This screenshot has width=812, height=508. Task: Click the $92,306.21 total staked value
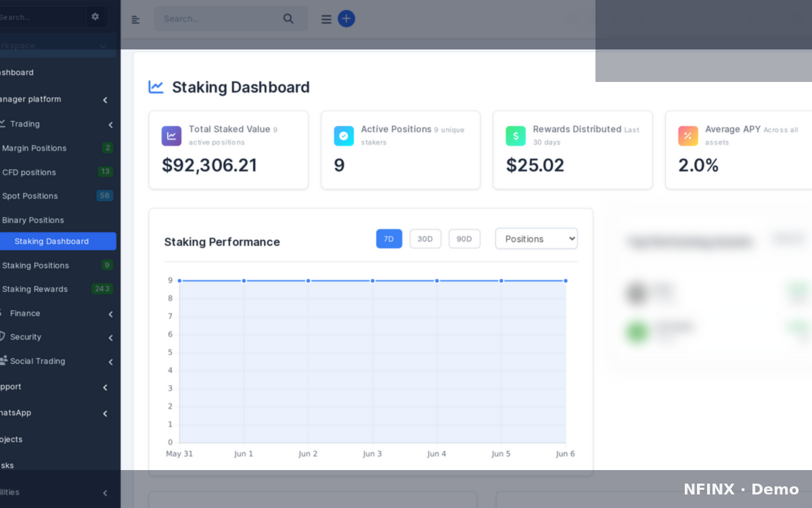tap(210, 165)
